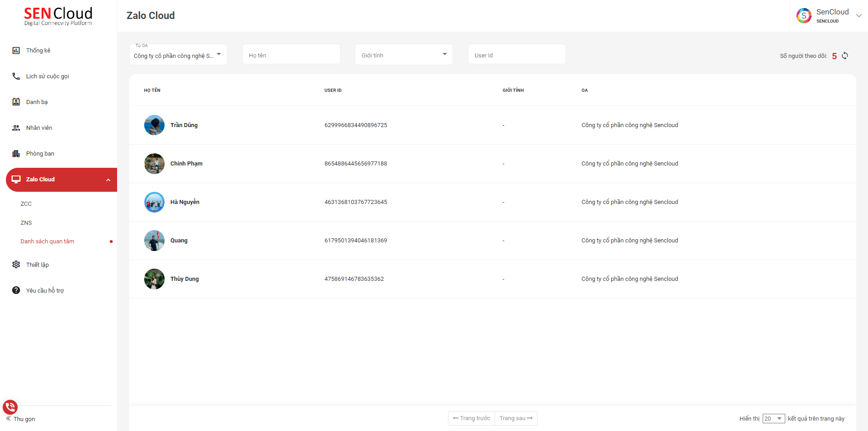The height and width of the screenshot is (431, 868).
Task: Click the Họ tên search field
Action: coord(291,55)
